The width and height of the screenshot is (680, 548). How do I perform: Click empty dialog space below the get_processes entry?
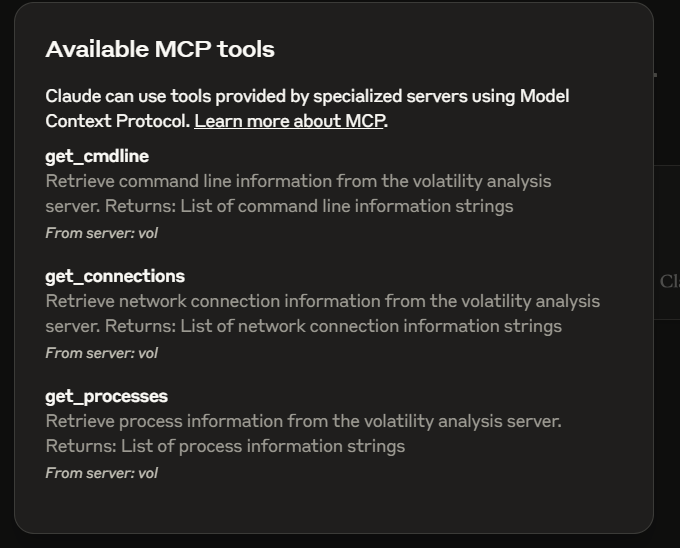[x=330, y=505]
